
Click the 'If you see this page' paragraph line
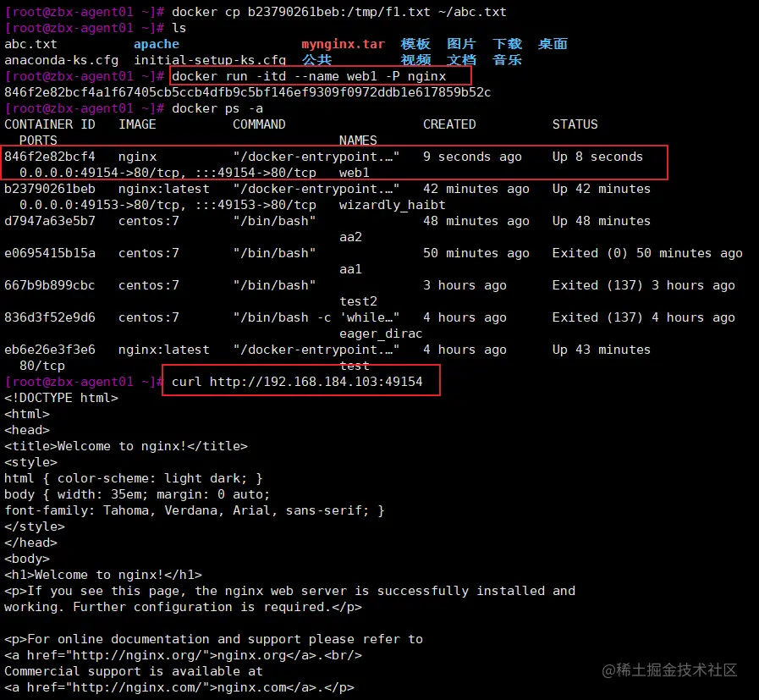(x=289, y=591)
